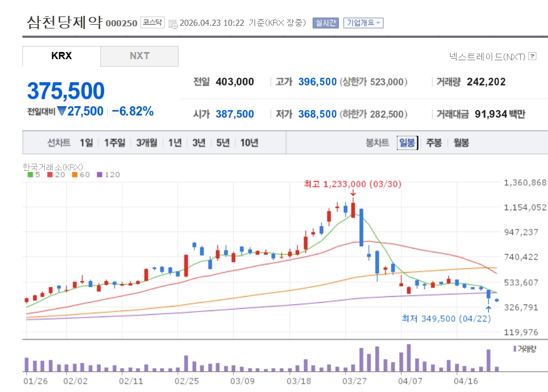
Task: Click the 넥스트레이드(NXT) link
Action: (487, 56)
